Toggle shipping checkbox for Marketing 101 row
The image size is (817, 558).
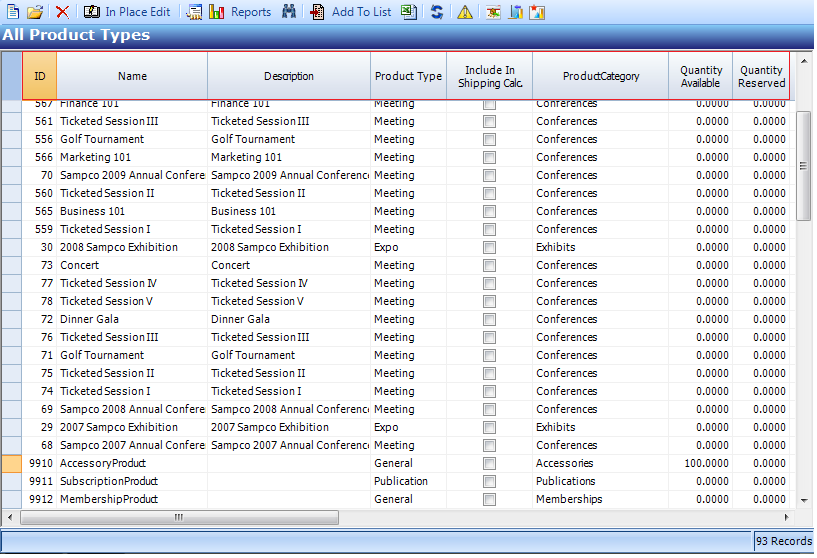tap(489, 157)
